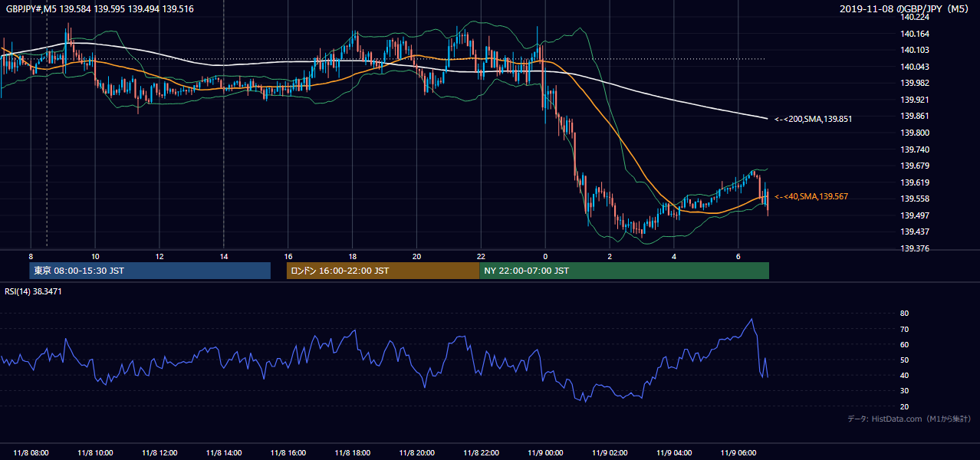The height and width of the screenshot is (460, 980).
Task: Click the HistData.com data source note
Action: pos(909,419)
